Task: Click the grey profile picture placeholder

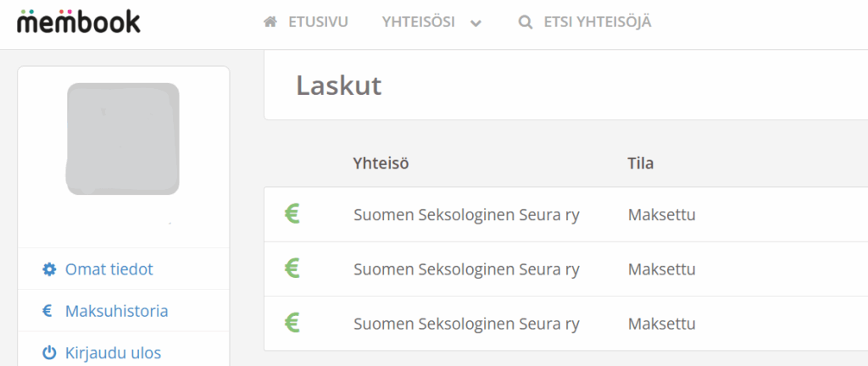Action: 123,138
